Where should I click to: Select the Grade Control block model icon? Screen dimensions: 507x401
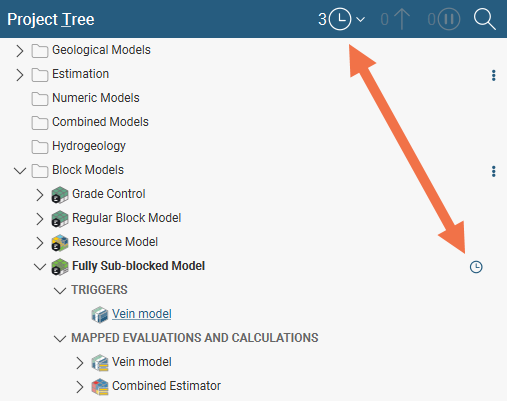click(x=60, y=195)
